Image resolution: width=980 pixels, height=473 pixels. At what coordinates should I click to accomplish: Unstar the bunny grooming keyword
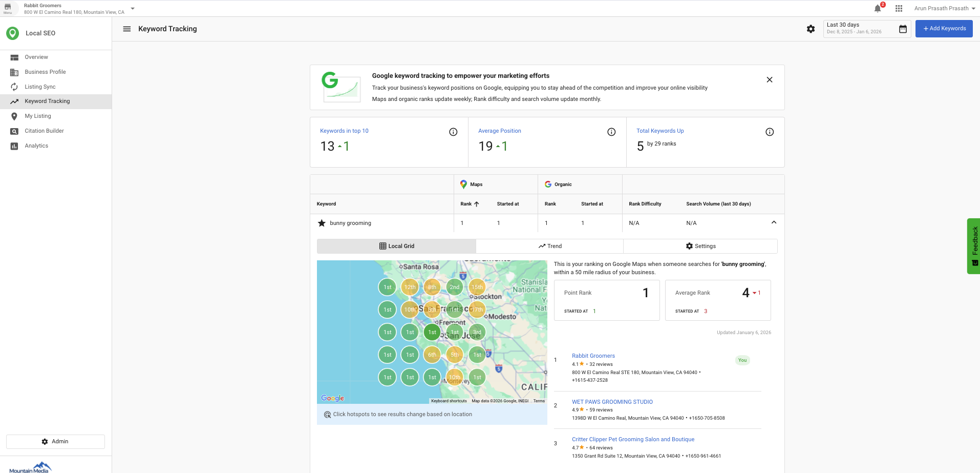pyautogui.click(x=322, y=223)
